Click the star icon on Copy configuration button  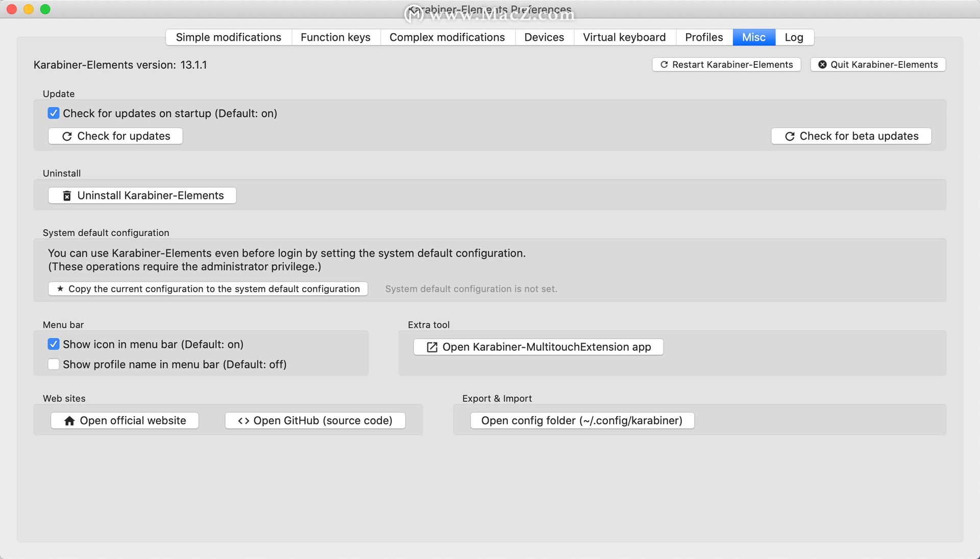coord(60,289)
